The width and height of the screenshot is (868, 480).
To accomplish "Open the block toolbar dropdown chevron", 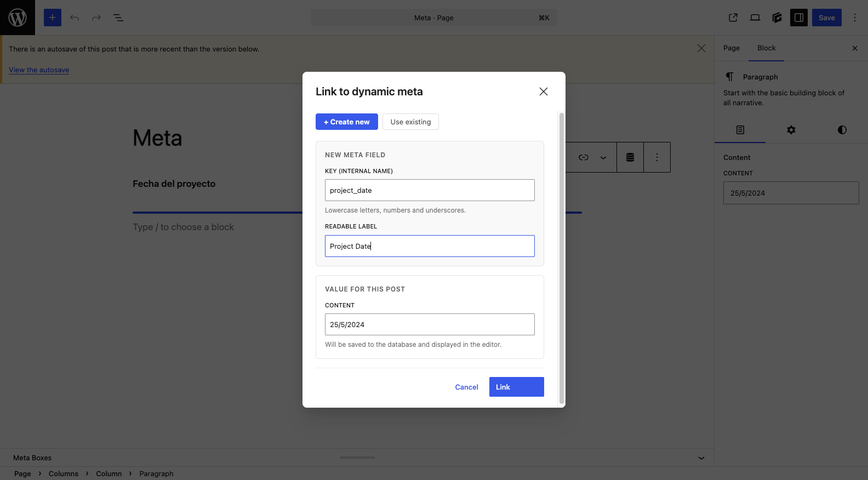I will (603, 157).
